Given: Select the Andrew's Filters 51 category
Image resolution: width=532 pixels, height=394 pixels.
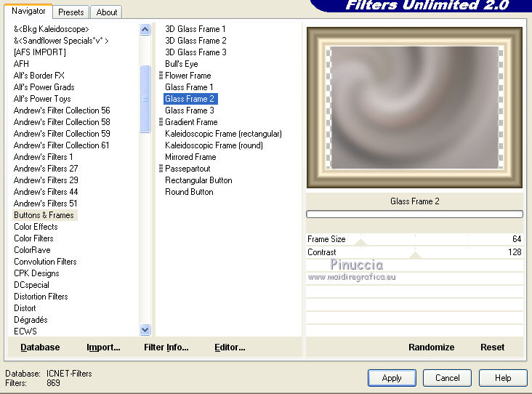Looking at the screenshot, I should [46, 204].
